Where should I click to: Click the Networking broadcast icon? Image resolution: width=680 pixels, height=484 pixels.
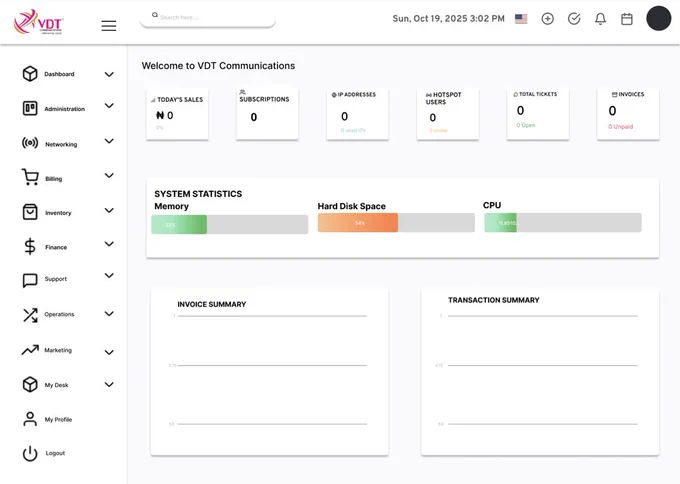[x=30, y=143]
